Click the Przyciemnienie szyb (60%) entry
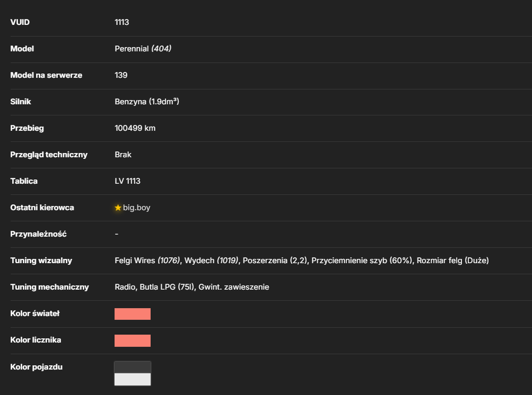The height and width of the screenshot is (395, 532). pos(362,260)
